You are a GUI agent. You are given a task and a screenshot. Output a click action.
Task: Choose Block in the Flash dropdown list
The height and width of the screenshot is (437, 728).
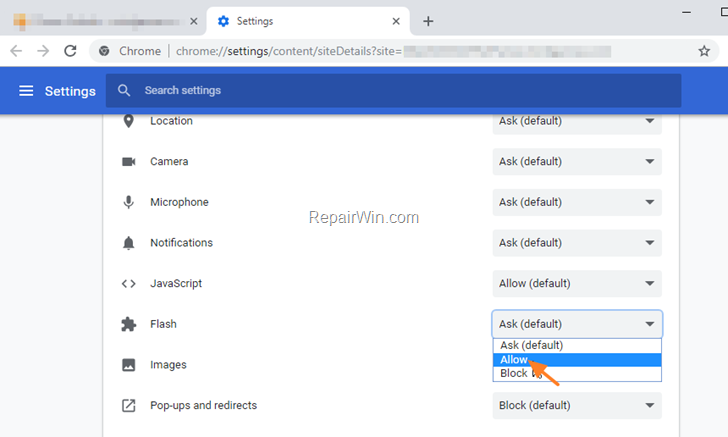(577, 373)
